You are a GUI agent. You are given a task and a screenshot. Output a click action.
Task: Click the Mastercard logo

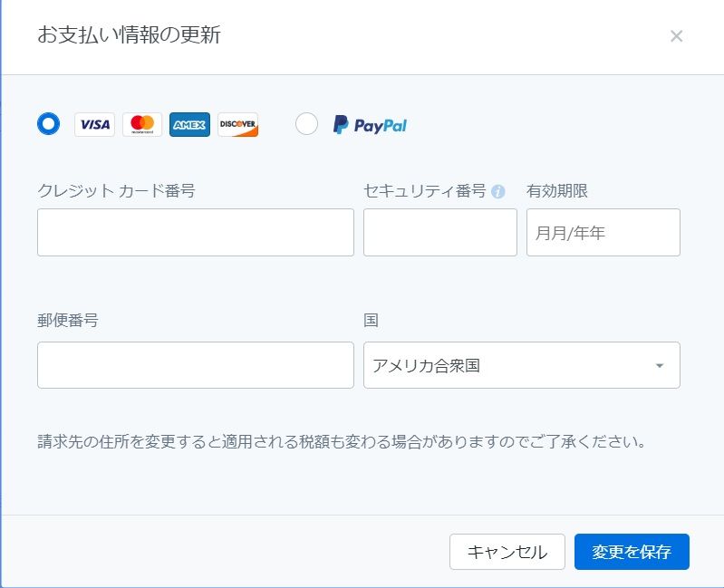pos(142,124)
